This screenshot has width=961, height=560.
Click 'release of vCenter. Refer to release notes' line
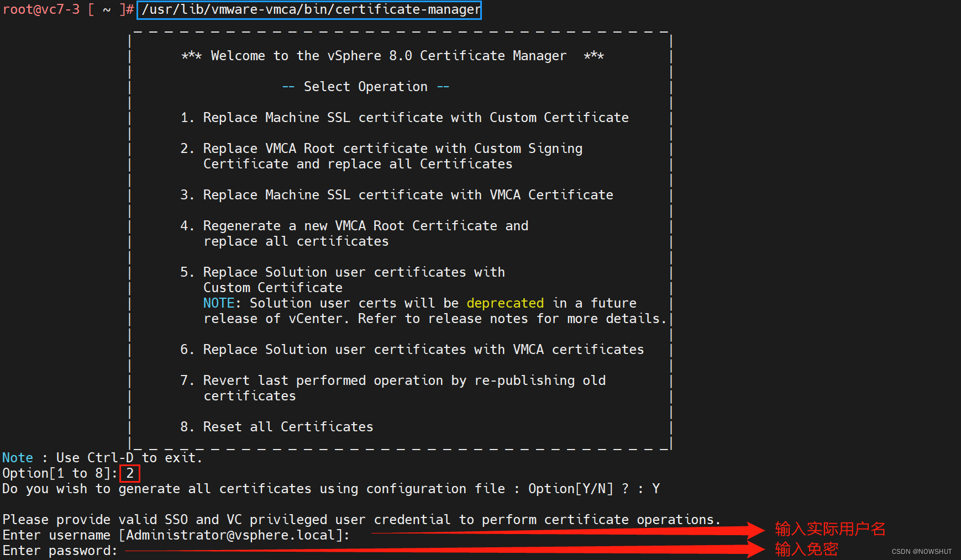click(x=435, y=319)
